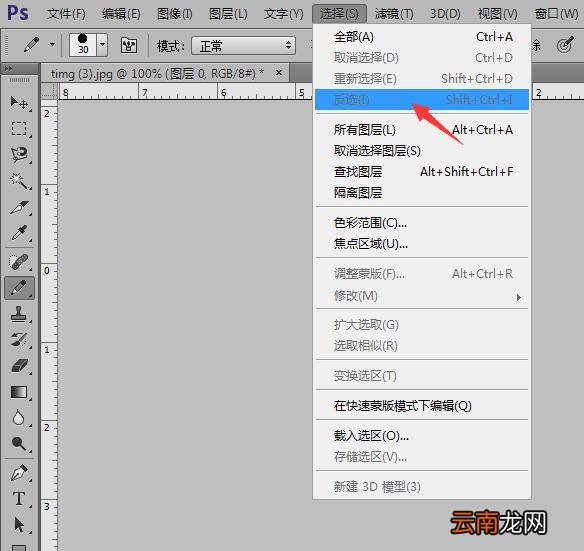Viewport: 584px width, 551px height.
Task: Open the 窗口(W) menu
Action: coord(556,14)
